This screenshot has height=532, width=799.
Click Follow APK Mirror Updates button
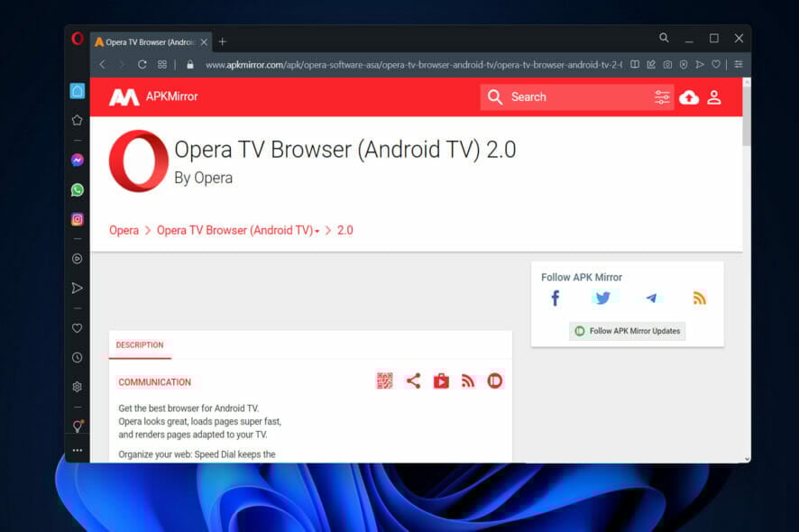coord(628,331)
